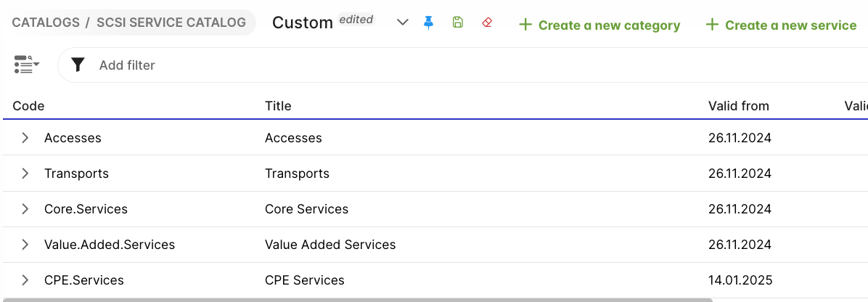868x302 pixels.
Task: Open the SCSI SERVICE CATALOG breadcrumb
Action: point(171,23)
